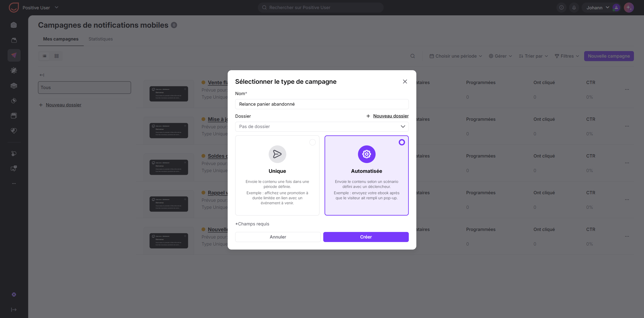Open the chat messages sidebar icon
The height and width of the screenshot is (318, 644).
pos(14,168)
